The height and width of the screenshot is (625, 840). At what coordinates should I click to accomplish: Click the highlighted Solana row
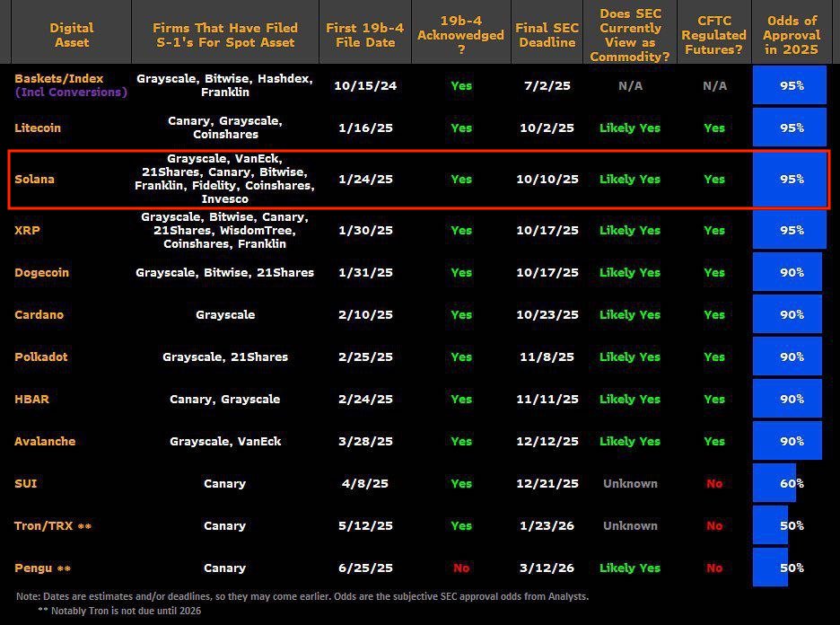(x=418, y=179)
